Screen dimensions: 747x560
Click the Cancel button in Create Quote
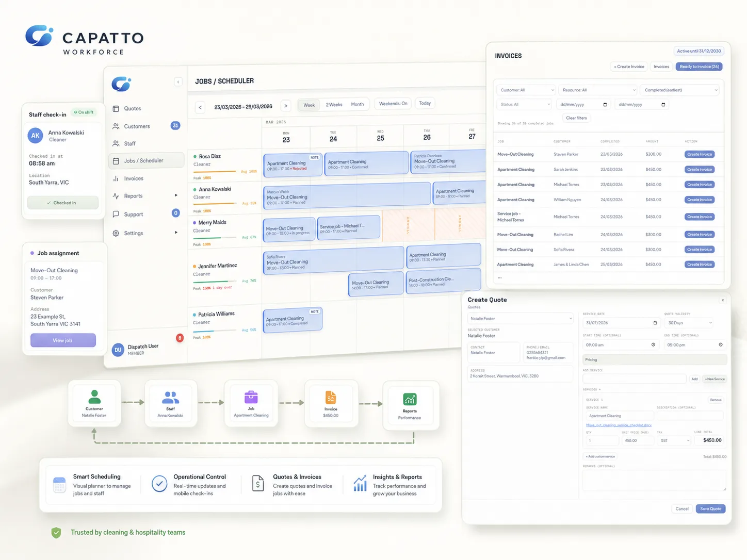click(682, 509)
